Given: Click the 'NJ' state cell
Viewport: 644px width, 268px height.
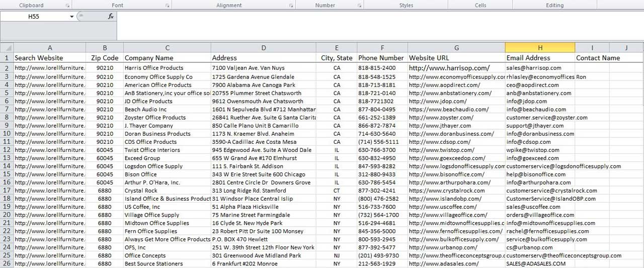Looking at the screenshot, I should 337,255.
